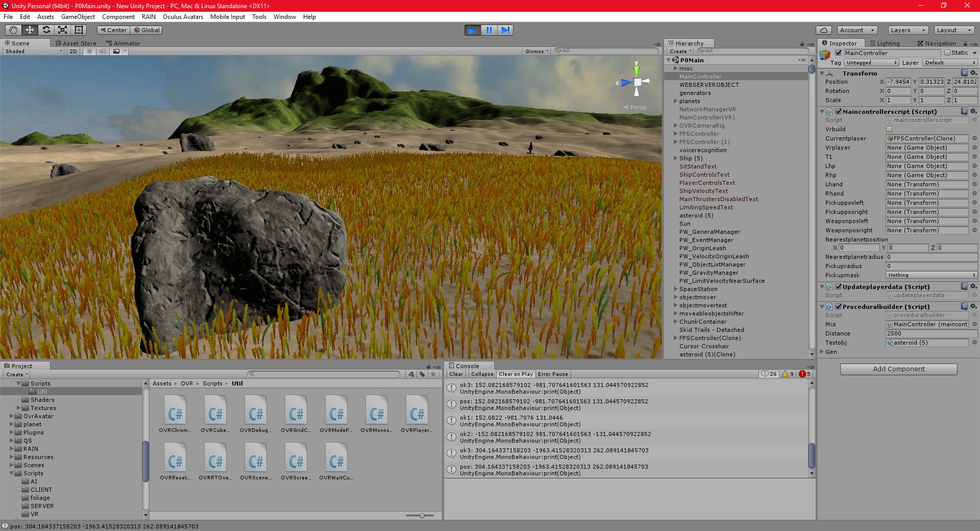Click the Pause button
Screen dimensions: 980x531
[x=489, y=30]
